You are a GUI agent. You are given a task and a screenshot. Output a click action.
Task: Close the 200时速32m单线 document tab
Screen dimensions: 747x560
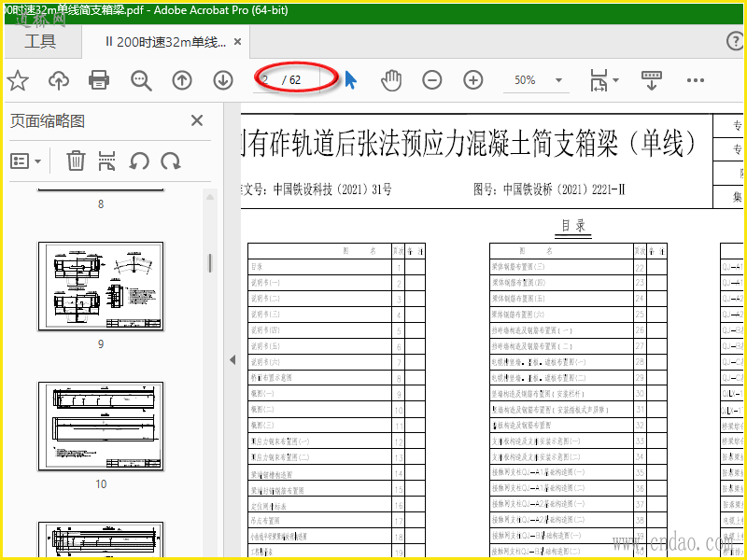click(x=237, y=42)
